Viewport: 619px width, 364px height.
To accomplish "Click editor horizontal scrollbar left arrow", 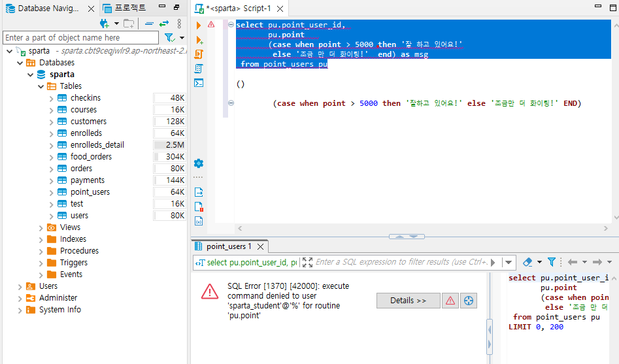I will (x=240, y=228).
